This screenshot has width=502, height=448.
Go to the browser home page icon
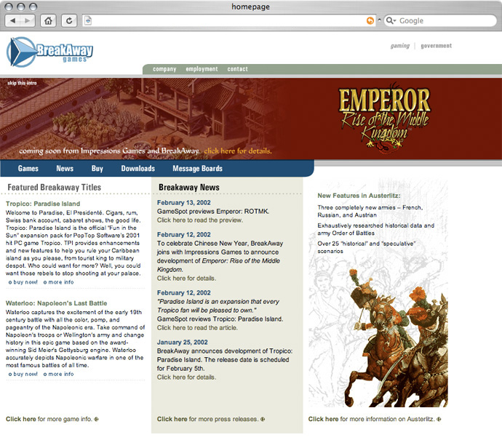[48, 21]
